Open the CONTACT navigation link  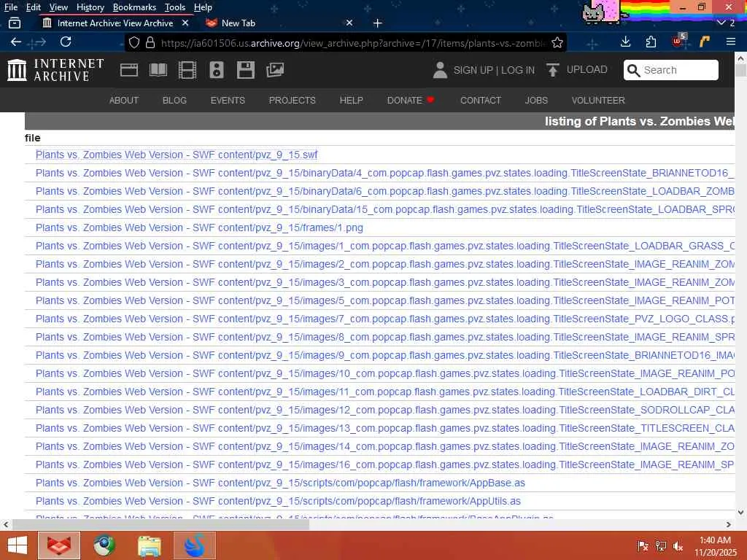481,101
